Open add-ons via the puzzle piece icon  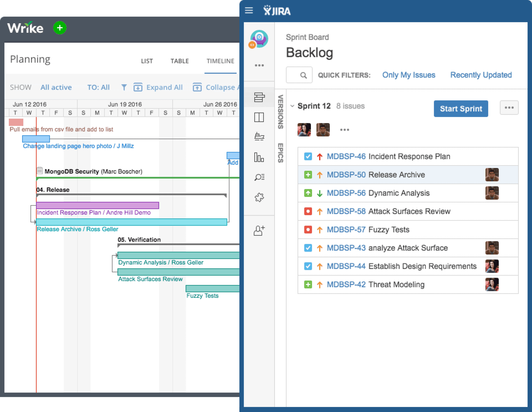pyautogui.click(x=259, y=197)
